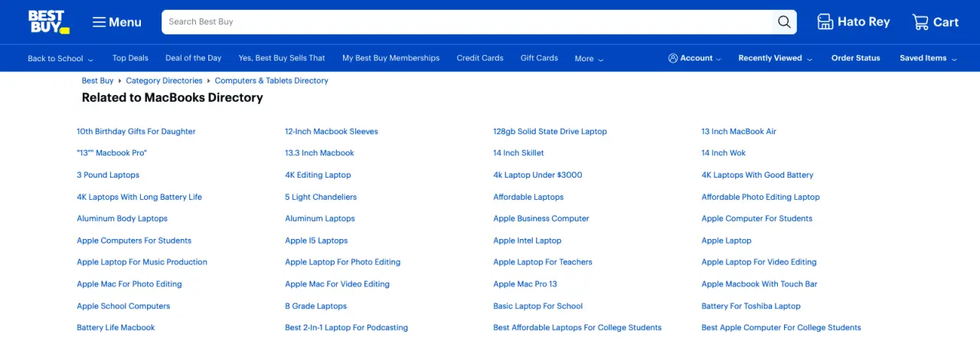Open Best 2-In-1 Laptop For Podcasting
This screenshot has width=980, height=337.
coord(346,329)
